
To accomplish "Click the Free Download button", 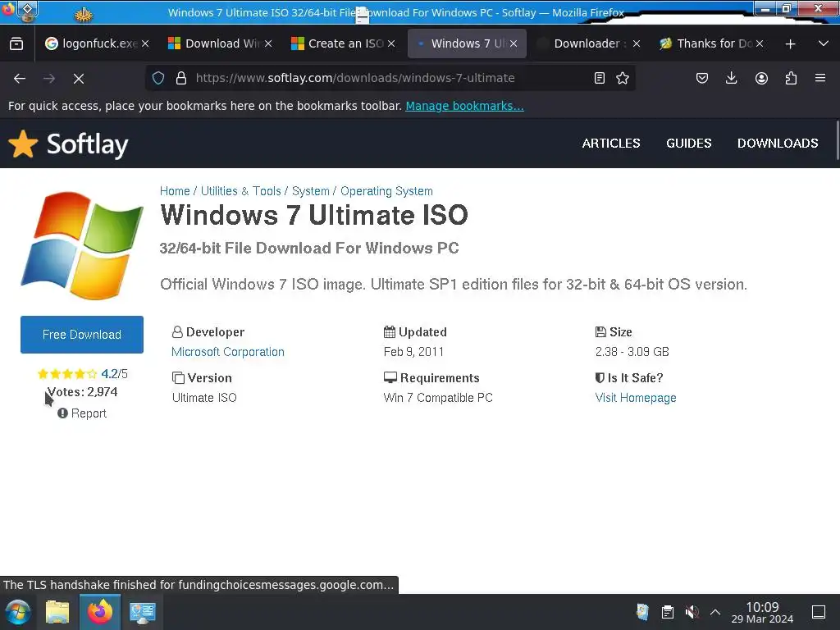I will click(x=82, y=335).
